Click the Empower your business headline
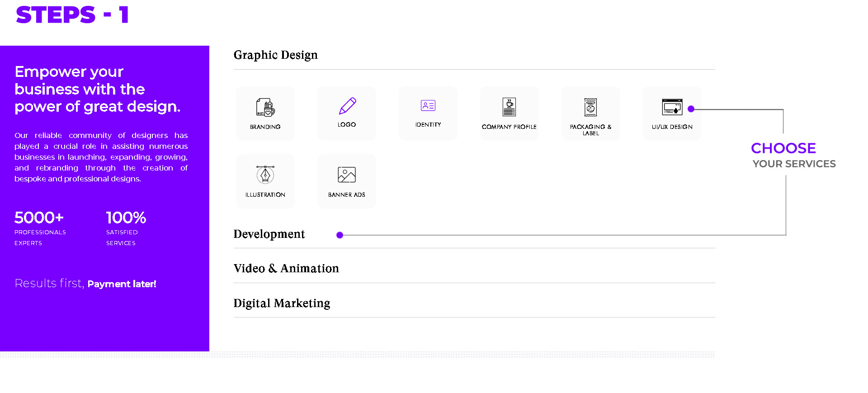Screen dimensions: 868x393 (97, 89)
